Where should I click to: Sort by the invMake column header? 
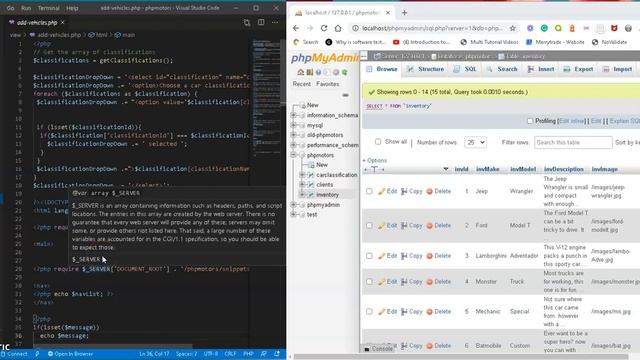point(487,169)
